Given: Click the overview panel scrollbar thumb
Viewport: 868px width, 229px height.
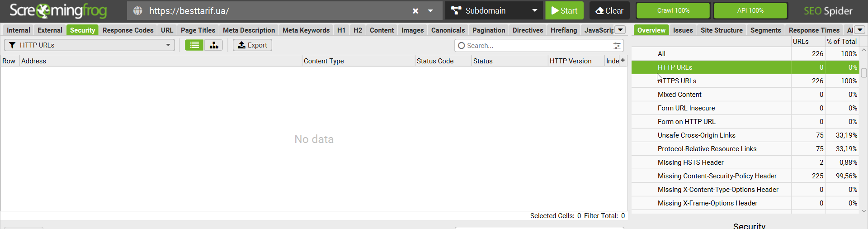Looking at the screenshot, I should [x=864, y=73].
